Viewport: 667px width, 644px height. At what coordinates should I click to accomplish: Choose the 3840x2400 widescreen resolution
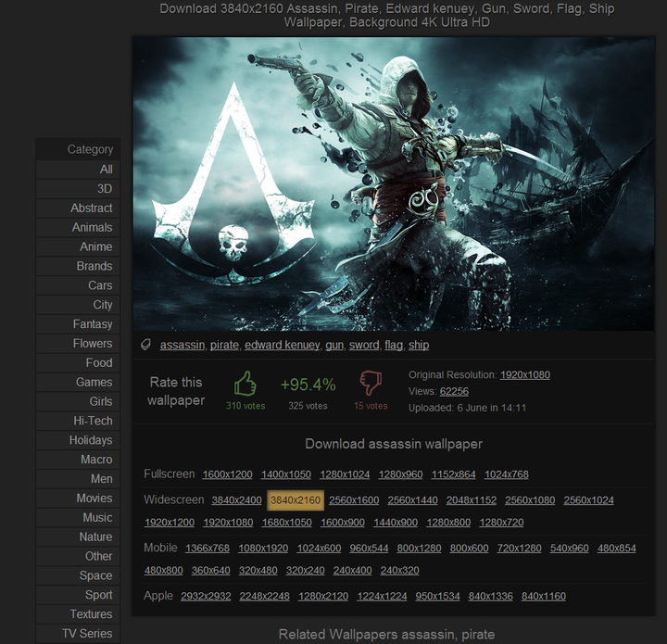point(236,500)
